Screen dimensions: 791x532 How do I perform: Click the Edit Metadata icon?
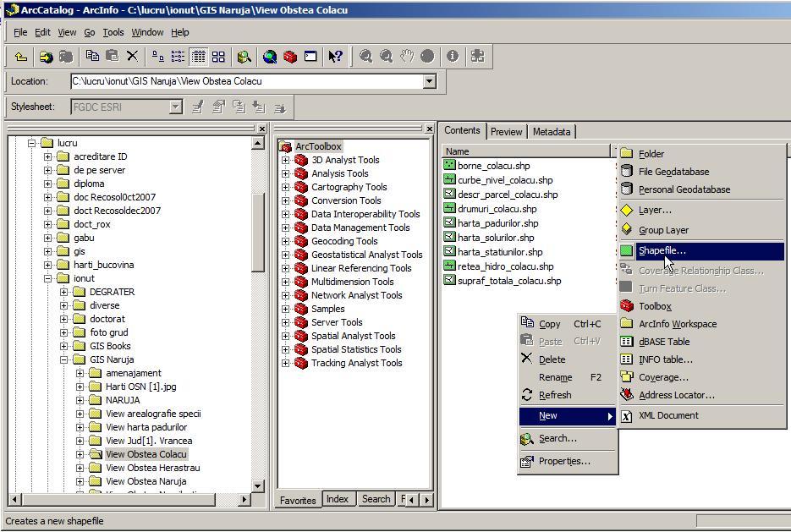pyautogui.click(x=198, y=107)
